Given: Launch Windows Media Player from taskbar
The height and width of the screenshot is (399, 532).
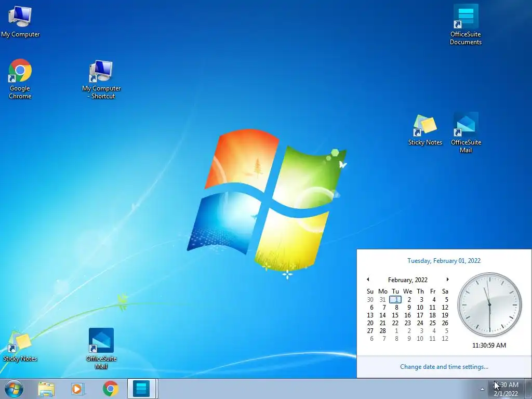Looking at the screenshot, I should pos(78,389).
